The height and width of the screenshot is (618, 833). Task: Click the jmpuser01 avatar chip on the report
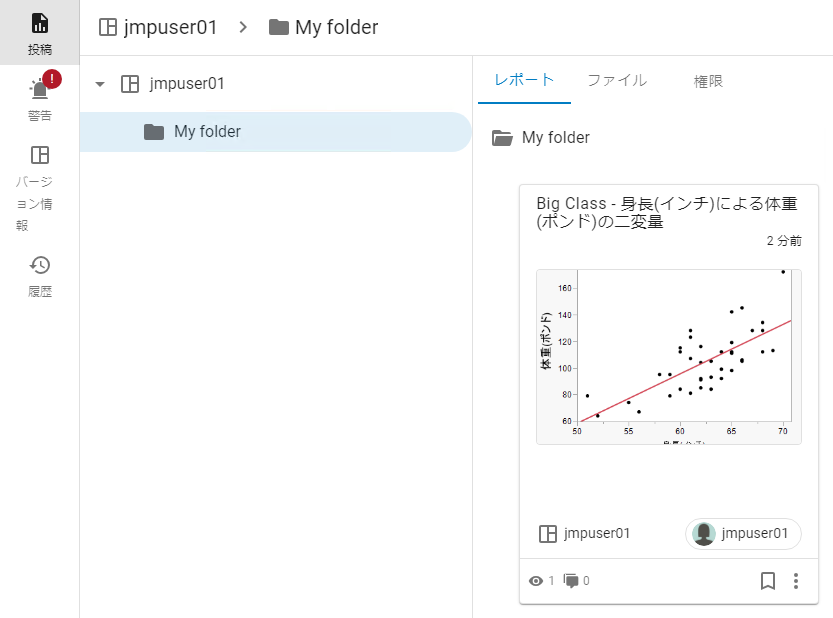(x=742, y=533)
